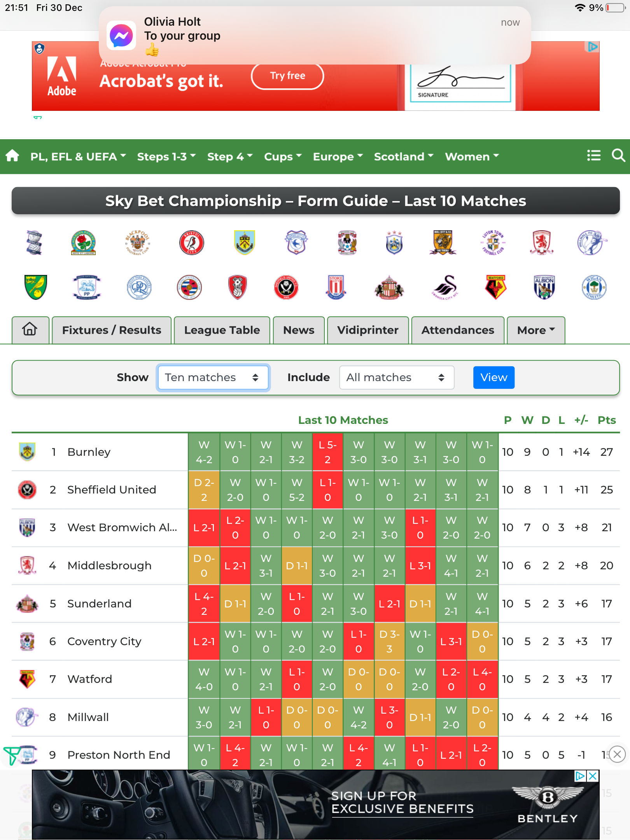Viewport: 630px width, 840px height.
Task: Tap the house icon tab
Action: [30, 330]
